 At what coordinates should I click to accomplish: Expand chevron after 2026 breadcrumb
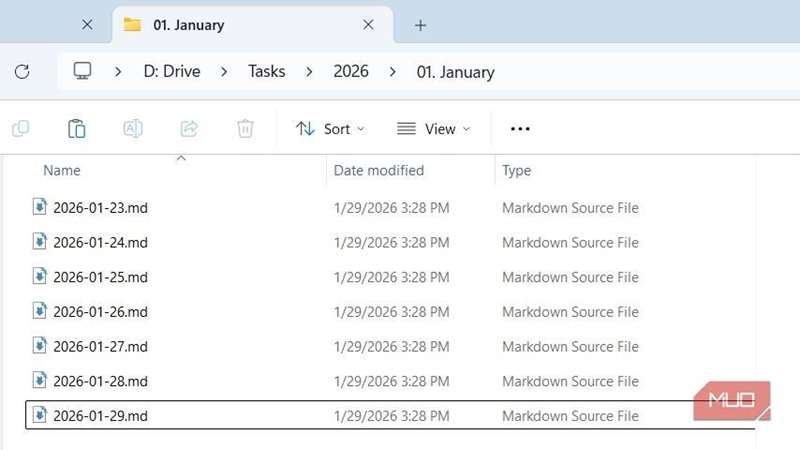pyautogui.click(x=392, y=72)
